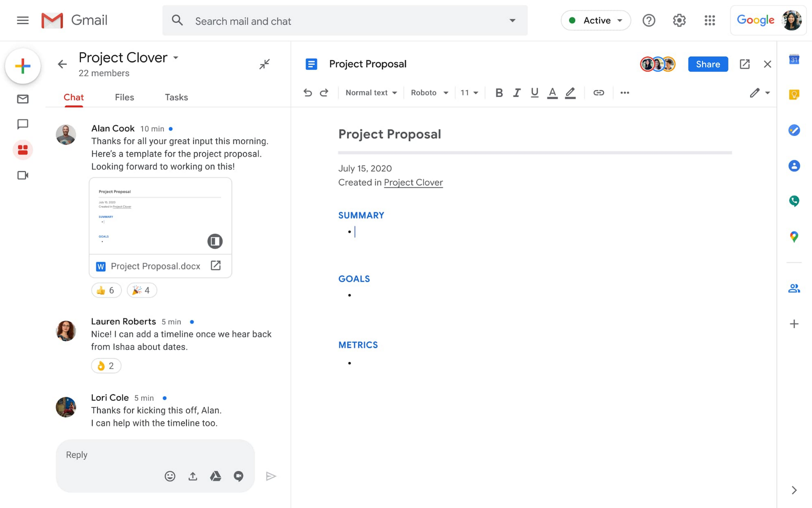Select the Normal text style dropdown
Screen dimensions: 812x508
(x=371, y=93)
